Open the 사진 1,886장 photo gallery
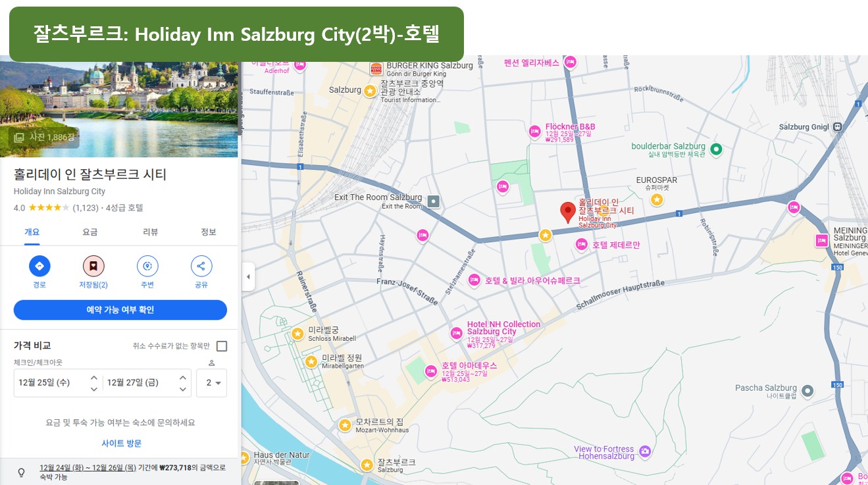This screenshot has height=485, width=868. point(45,137)
